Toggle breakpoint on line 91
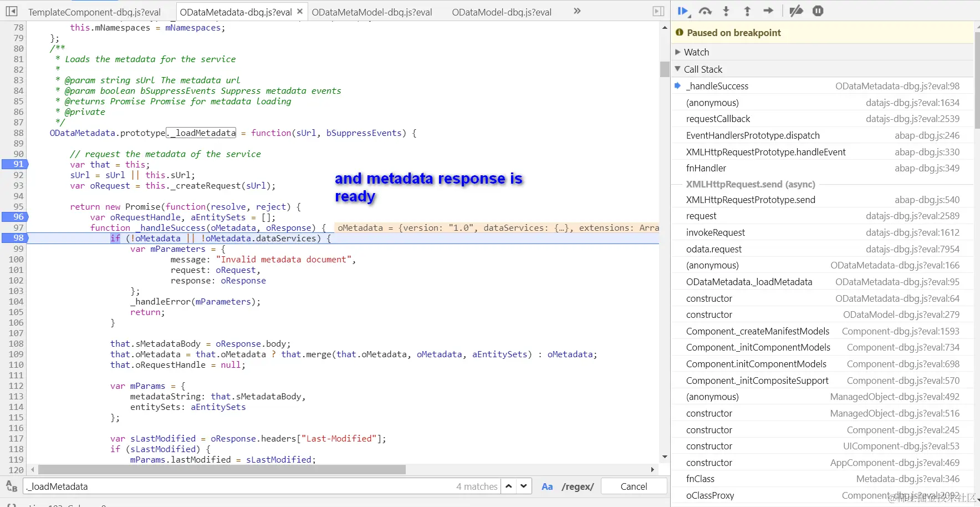 [15, 165]
